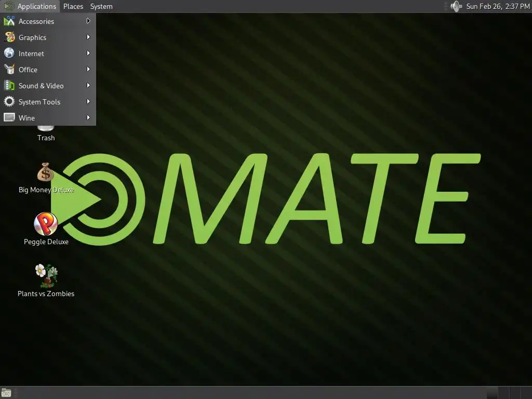Expand arrow next to Wine
Screen dimensions: 532x399
point(88,117)
